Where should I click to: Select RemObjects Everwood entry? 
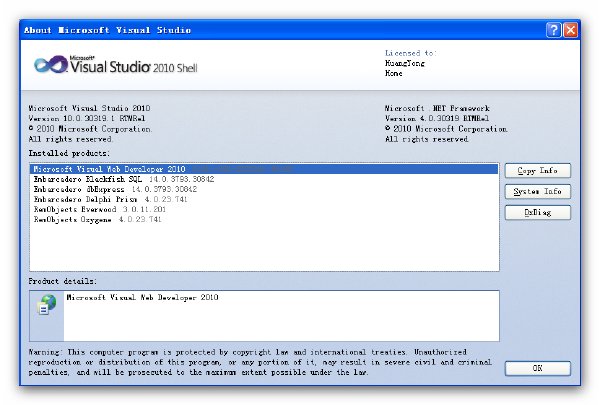coord(264,209)
